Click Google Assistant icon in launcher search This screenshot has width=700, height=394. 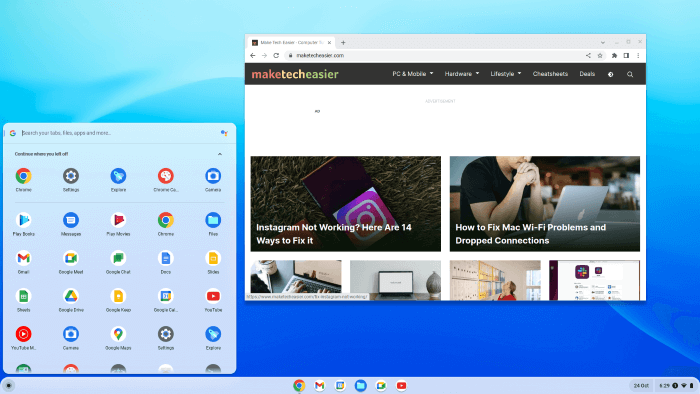pyautogui.click(x=224, y=133)
